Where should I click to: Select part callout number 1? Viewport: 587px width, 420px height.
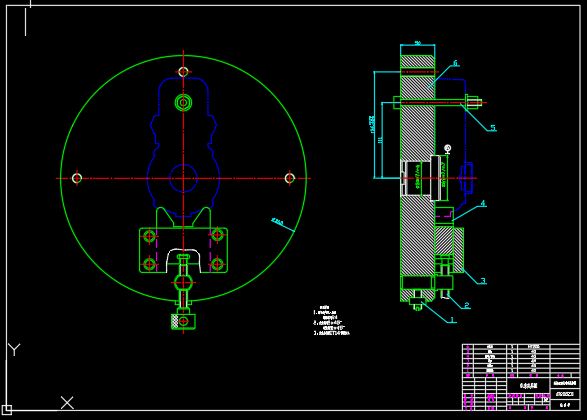coord(452,320)
